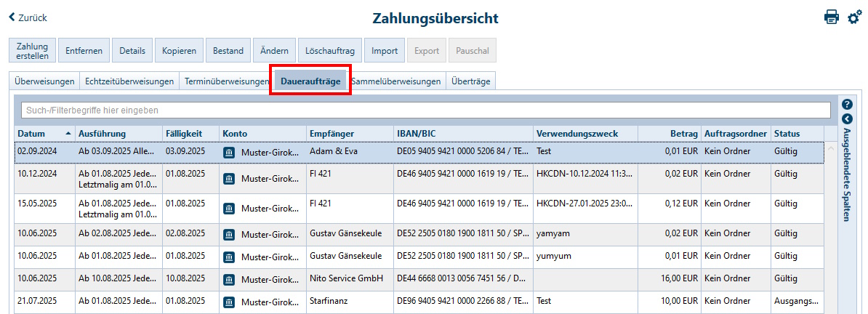The height and width of the screenshot is (314, 868).
Task: Open the Überträge tab
Action: (470, 81)
